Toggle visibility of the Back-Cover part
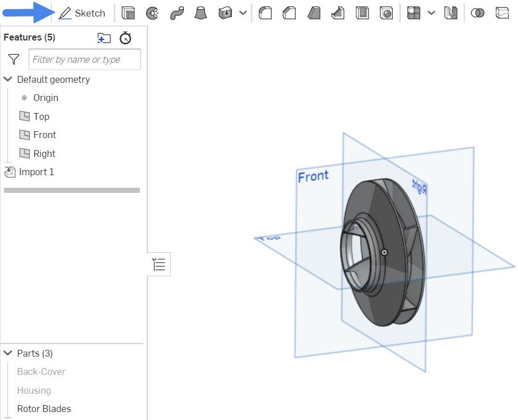 tap(41, 371)
